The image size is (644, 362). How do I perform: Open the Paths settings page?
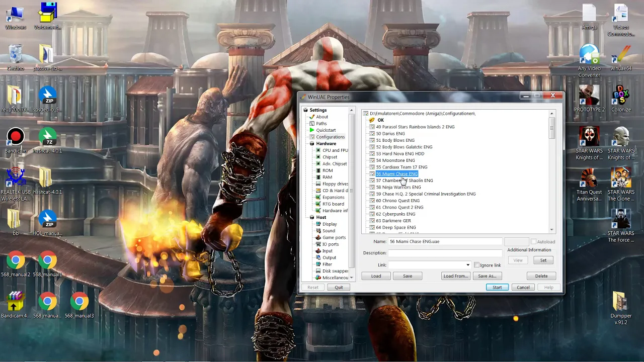(x=321, y=123)
